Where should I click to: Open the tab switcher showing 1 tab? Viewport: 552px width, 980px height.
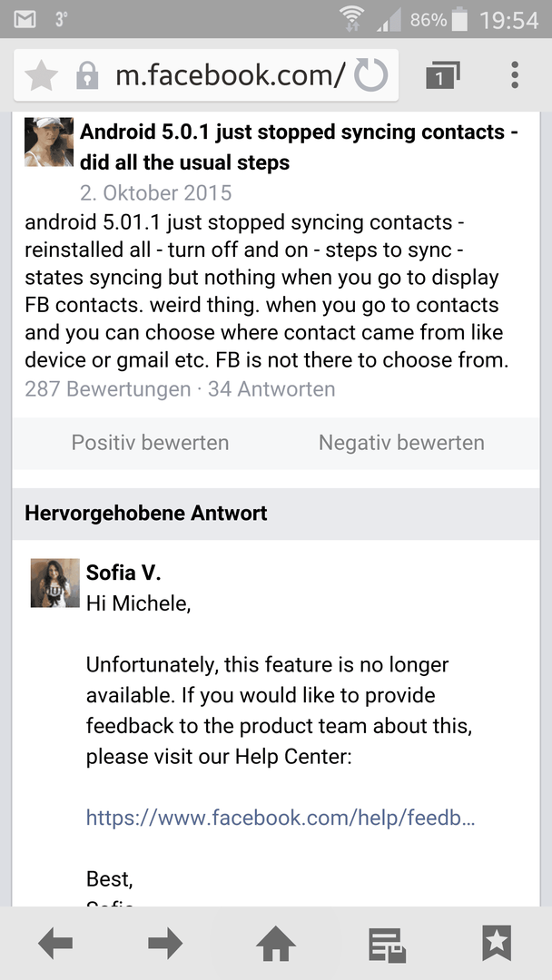click(x=443, y=75)
